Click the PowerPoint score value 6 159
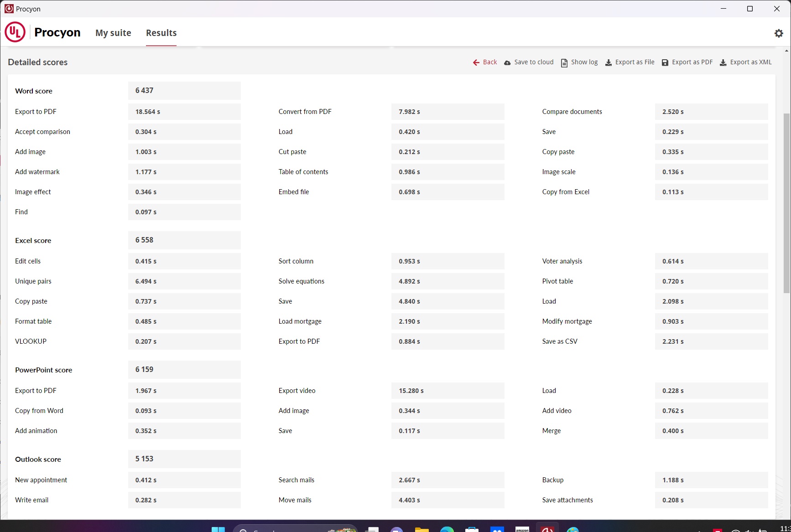The image size is (791, 532). click(184, 370)
